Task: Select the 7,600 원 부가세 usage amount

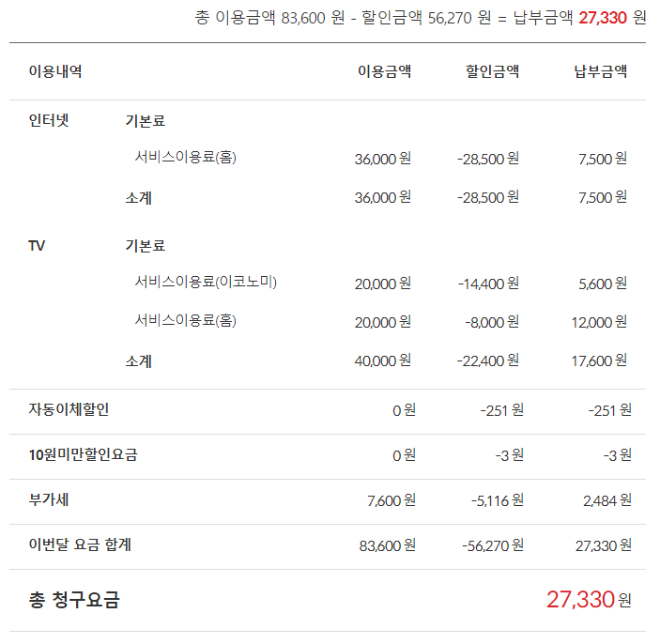Action: [391, 500]
